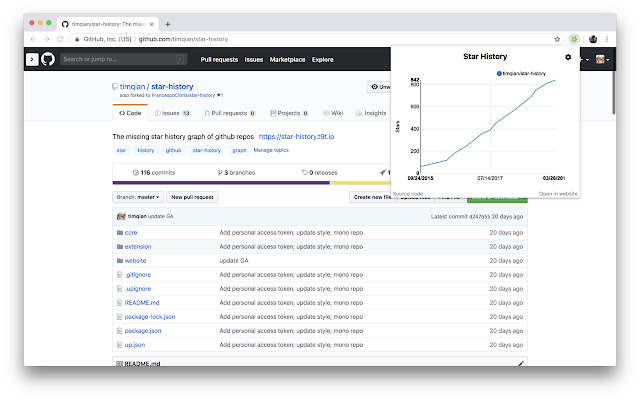
Task: Click the pencil edit icon for README
Action: pos(520,363)
